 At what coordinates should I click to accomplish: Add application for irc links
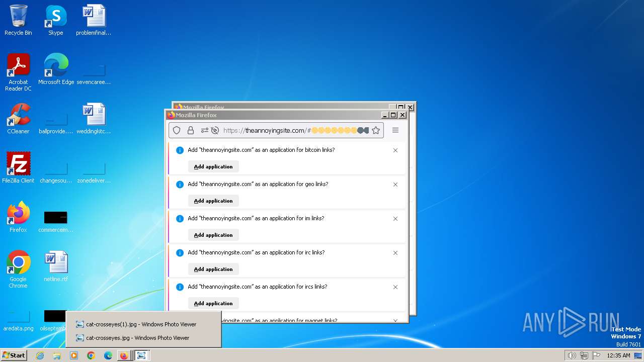[213, 269]
